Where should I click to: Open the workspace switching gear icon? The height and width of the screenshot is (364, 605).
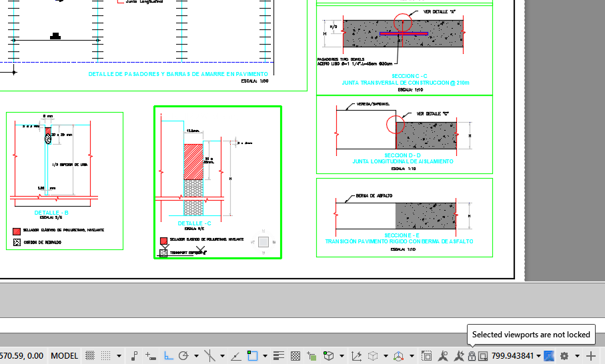click(564, 356)
